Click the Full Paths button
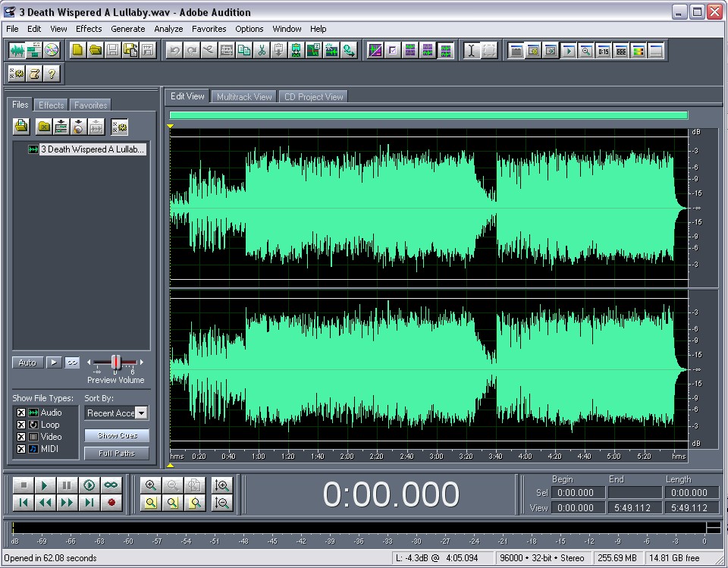728x568 pixels. pos(118,453)
